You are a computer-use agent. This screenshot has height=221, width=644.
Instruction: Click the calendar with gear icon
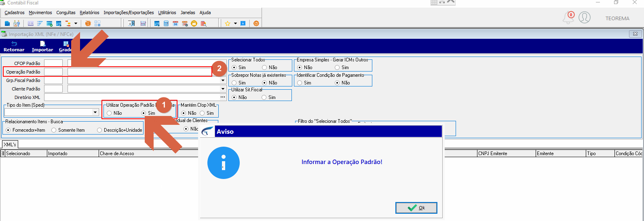pos(185,23)
